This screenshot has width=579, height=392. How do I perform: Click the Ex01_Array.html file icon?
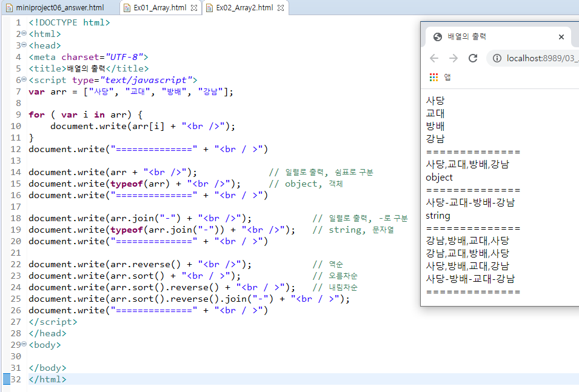(127, 8)
